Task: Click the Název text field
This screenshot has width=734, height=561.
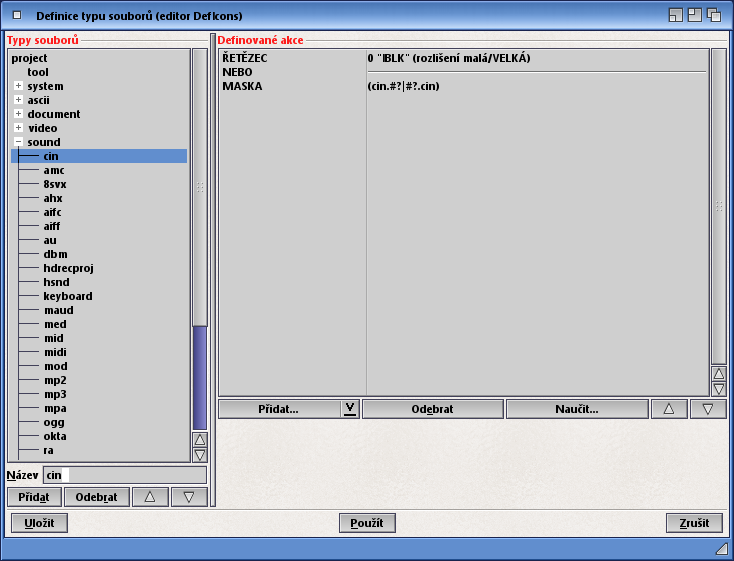Action: point(124,475)
